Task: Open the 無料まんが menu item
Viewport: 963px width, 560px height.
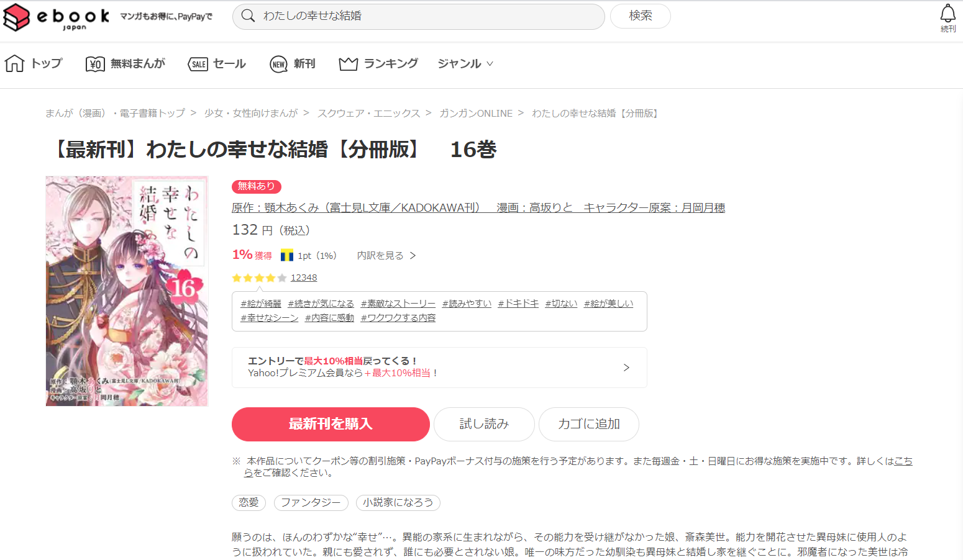Action: 138,63
